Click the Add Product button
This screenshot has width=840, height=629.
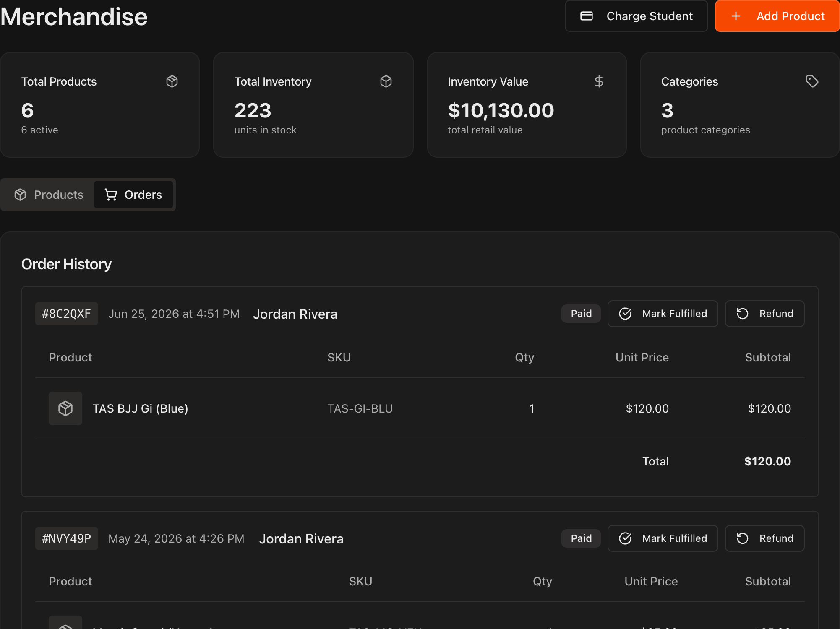[777, 16]
